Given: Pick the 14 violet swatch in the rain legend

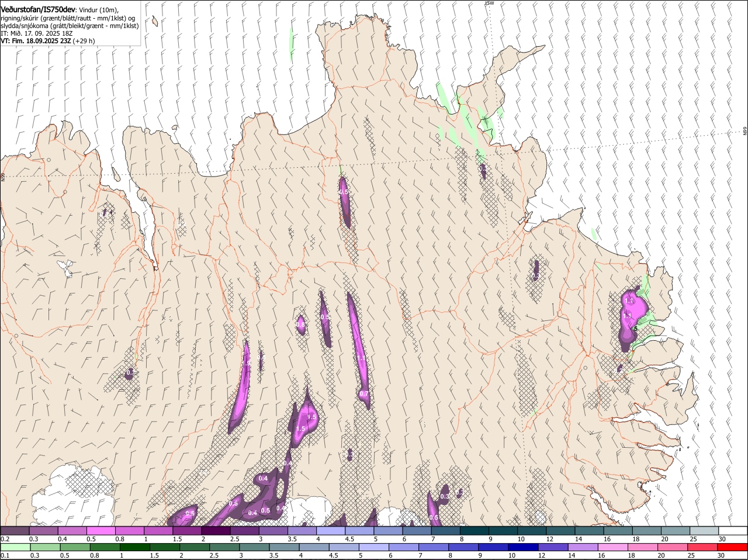Looking at the screenshot, I should pyautogui.click(x=583, y=547).
